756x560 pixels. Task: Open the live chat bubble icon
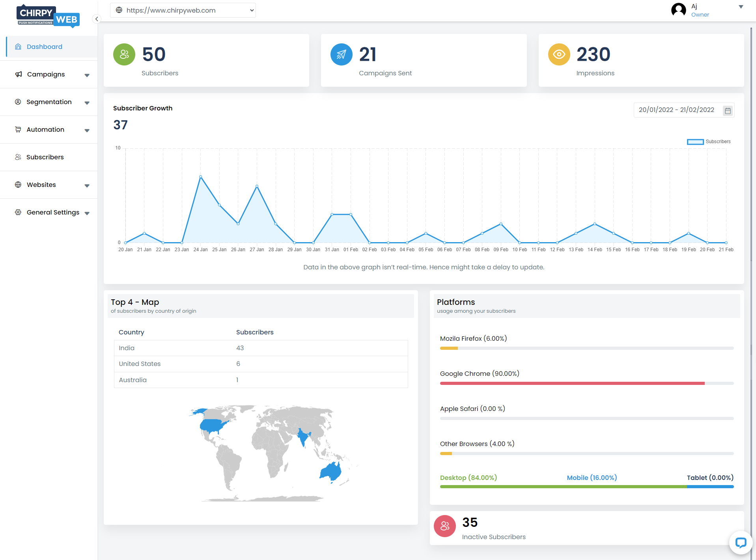click(x=741, y=543)
